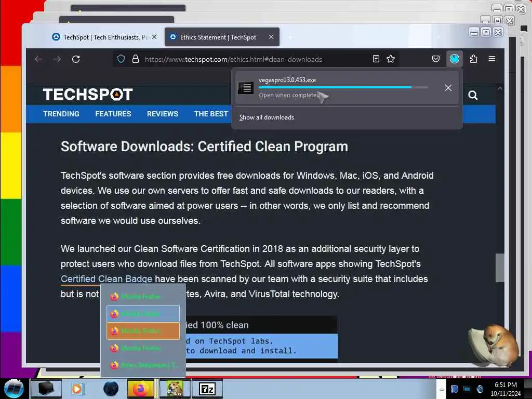Open THE BEST navigation item
The width and height of the screenshot is (532, 399).
[x=211, y=114]
